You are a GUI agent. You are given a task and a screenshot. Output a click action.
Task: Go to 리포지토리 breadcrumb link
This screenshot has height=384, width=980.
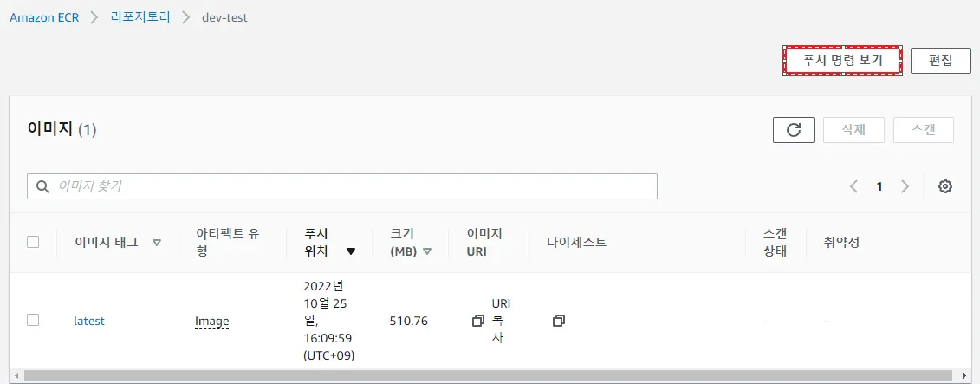[x=140, y=17]
